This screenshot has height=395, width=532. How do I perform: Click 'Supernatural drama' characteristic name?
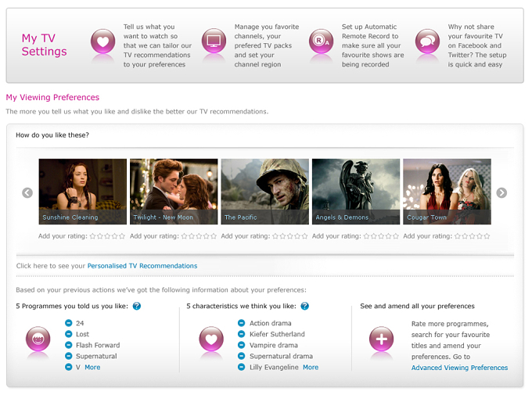pos(282,356)
